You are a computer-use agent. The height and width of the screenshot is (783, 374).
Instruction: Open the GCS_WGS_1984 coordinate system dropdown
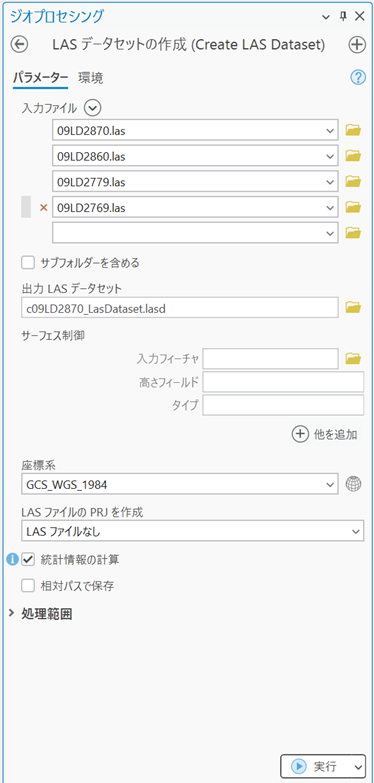(x=330, y=484)
